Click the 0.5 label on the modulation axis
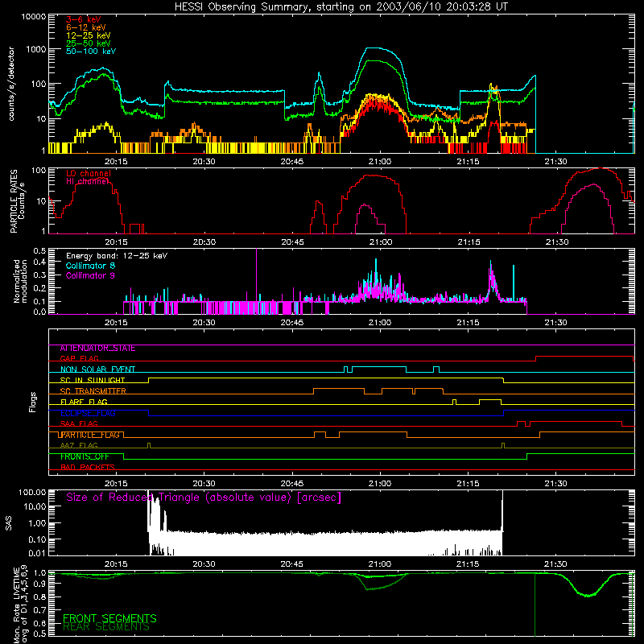This screenshot has height=644, width=644. click(x=39, y=250)
